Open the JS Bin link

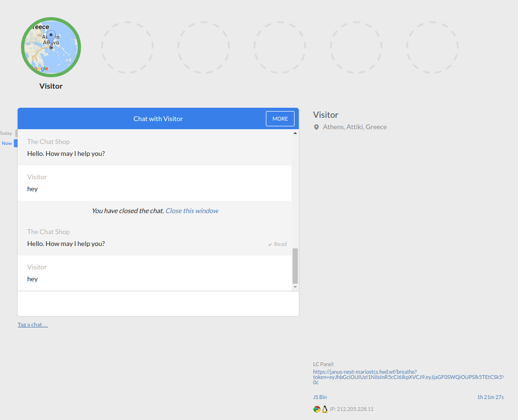coord(320,397)
